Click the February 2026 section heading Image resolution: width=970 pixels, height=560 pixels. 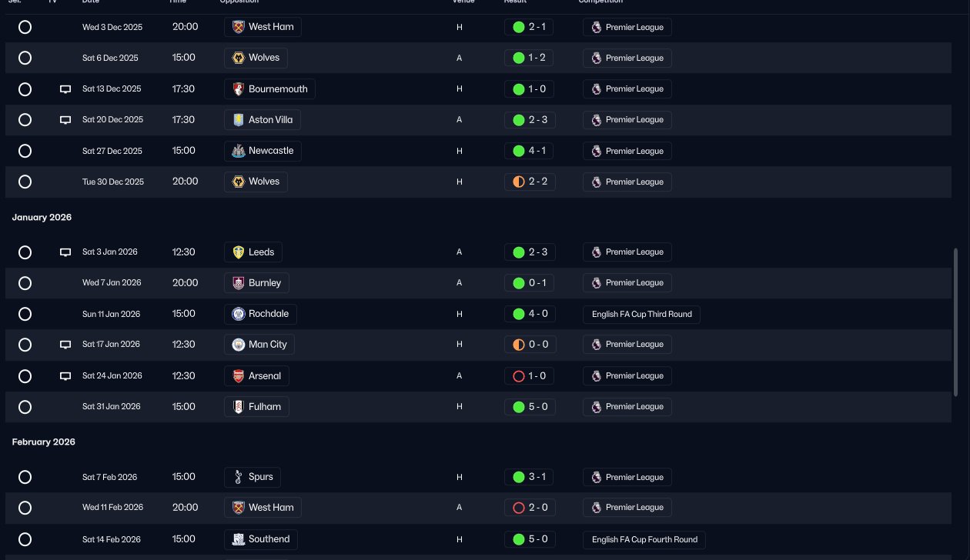click(44, 442)
